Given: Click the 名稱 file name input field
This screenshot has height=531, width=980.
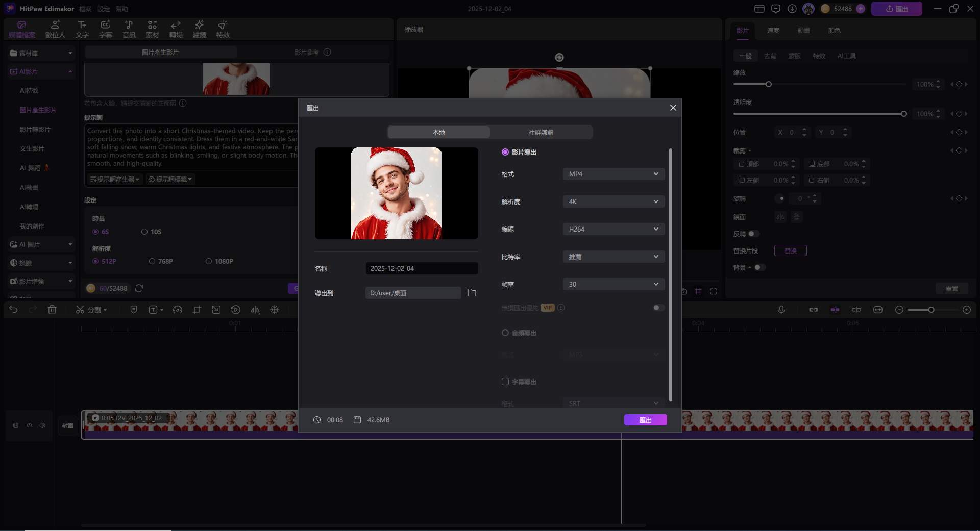Looking at the screenshot, I should click(x=422, y=268).
